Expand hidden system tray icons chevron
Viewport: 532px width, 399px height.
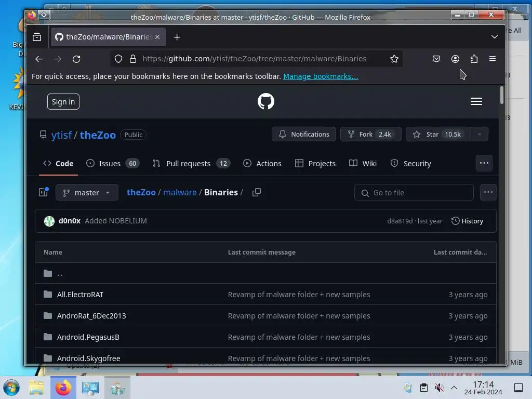point(454,388)
